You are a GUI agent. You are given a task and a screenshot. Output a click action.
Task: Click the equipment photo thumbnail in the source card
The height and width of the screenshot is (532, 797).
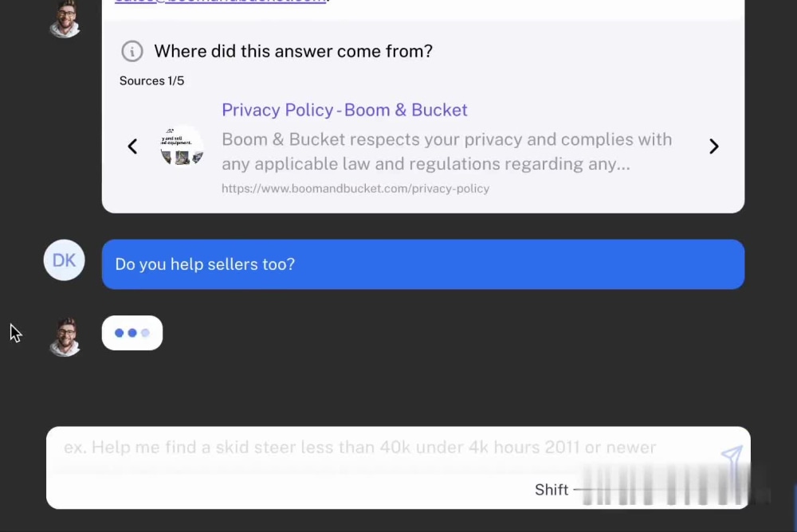click(x=181, y=146)
